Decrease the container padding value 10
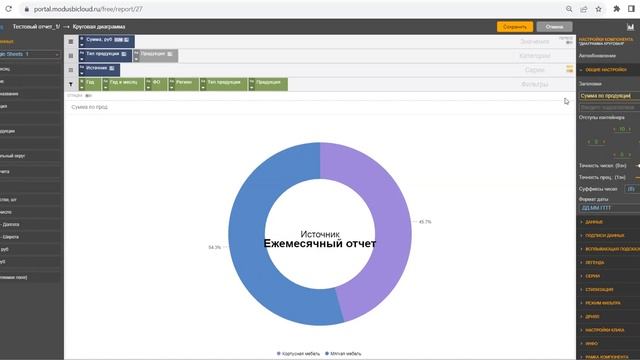 [614, 129]
